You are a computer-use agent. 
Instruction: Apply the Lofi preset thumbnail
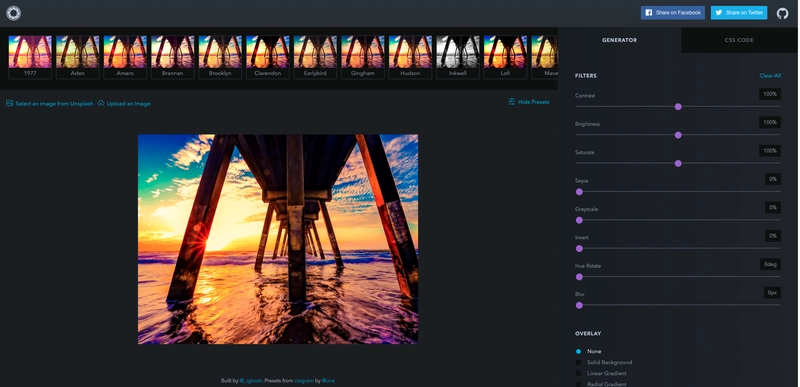pyautogui.click(x=505, y=57)
